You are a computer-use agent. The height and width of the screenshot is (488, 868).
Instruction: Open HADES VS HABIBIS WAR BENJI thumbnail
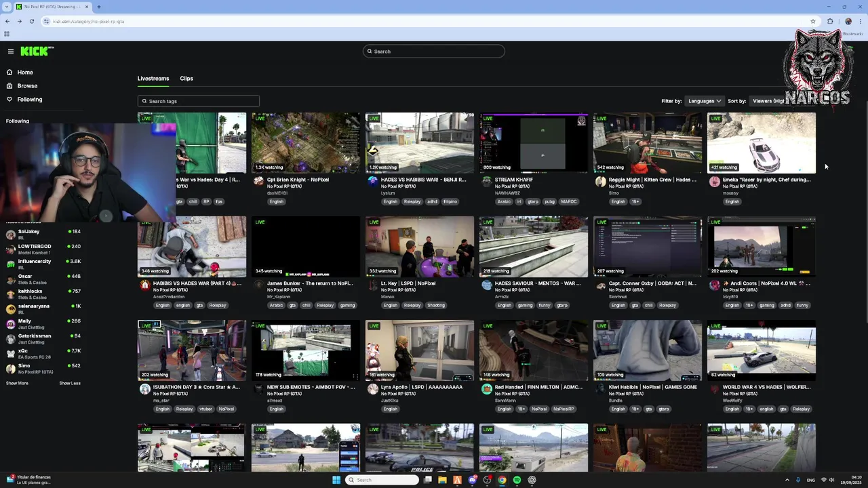[x=420, y=143]
